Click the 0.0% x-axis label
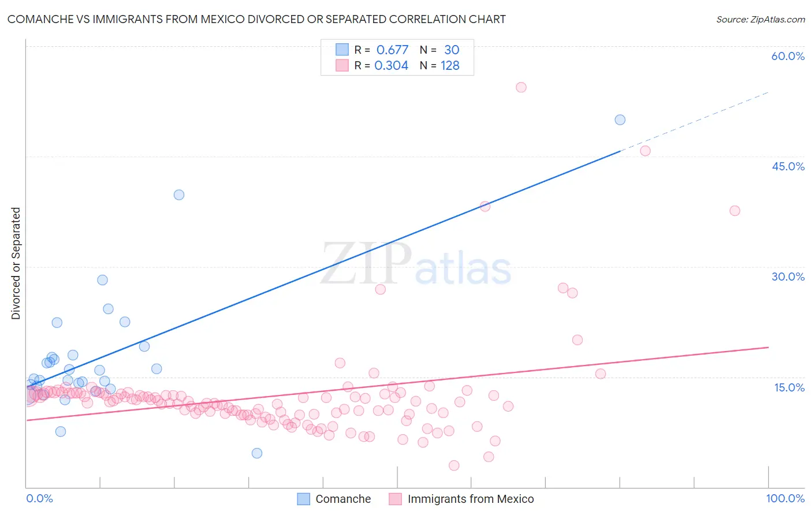The image size is (812, 515). click(x=39, y=498)
